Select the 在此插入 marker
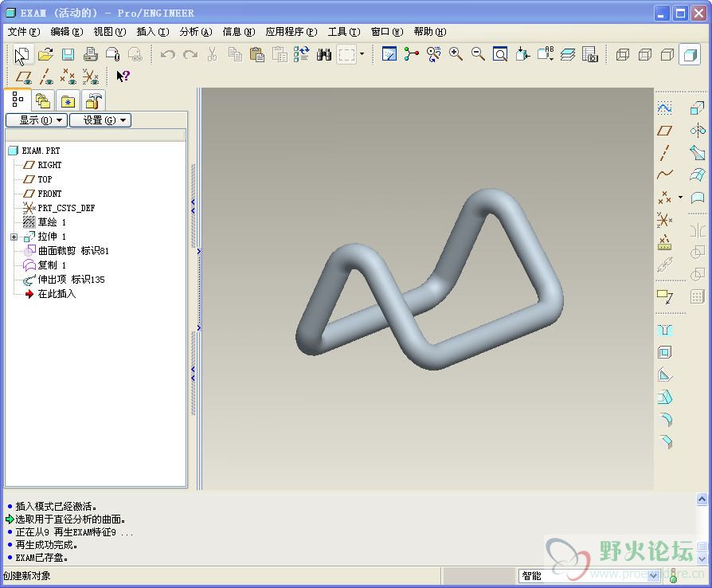712x588 pixels. (57, 294)
